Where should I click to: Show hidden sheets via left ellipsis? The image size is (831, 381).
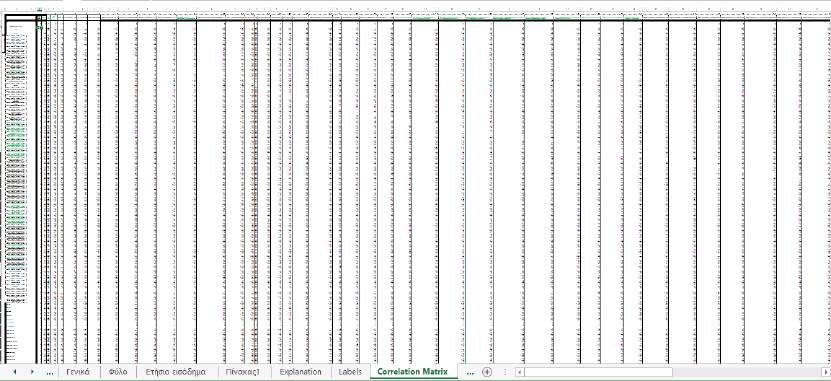[x=50, y=373]
